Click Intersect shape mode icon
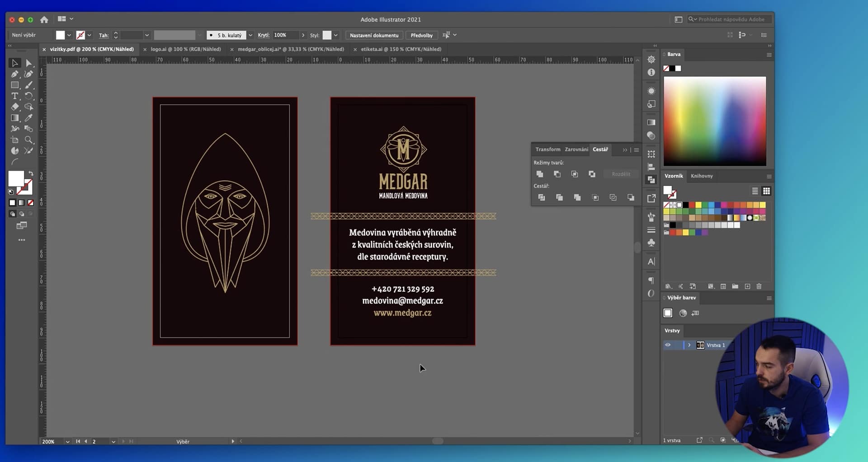Viewport: 868px width, 462px height. 575,174
